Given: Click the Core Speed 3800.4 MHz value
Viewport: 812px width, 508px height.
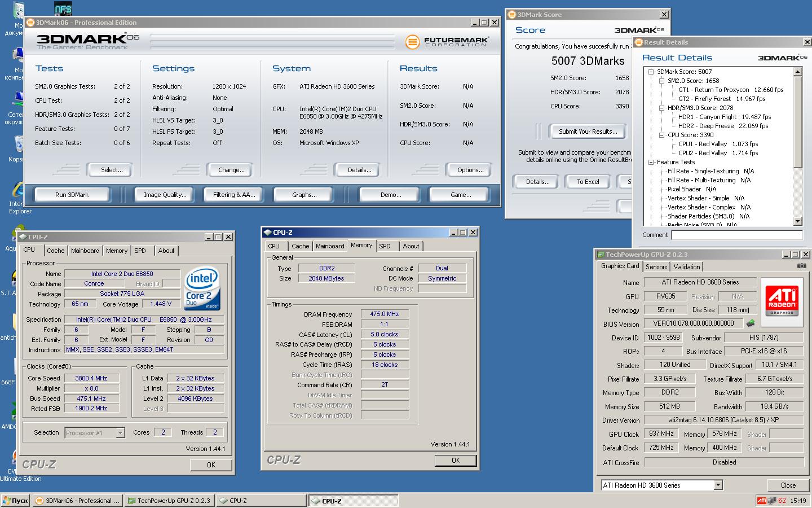Looking at the screenshot, I should (91, 378).
